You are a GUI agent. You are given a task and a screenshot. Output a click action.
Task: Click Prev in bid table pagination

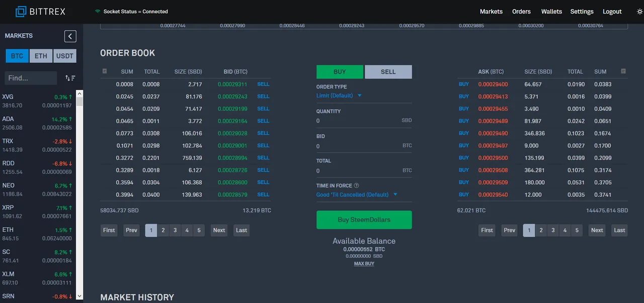coord(131,231)
